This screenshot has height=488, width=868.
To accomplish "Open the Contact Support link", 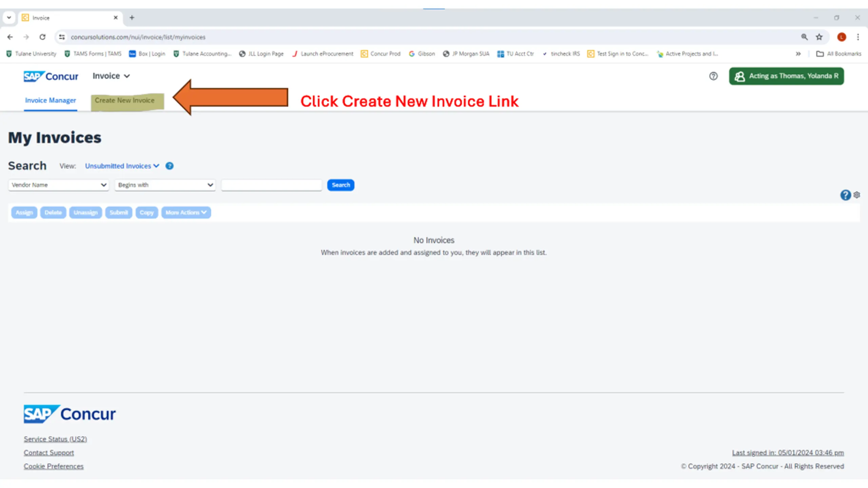I will [x=49, y=452].
